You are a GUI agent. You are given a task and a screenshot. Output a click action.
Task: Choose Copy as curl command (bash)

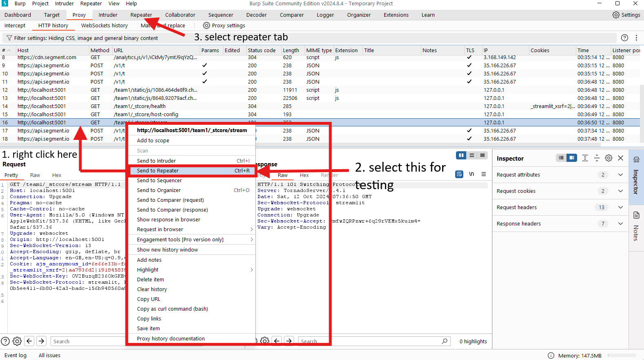tap(192, 309)
